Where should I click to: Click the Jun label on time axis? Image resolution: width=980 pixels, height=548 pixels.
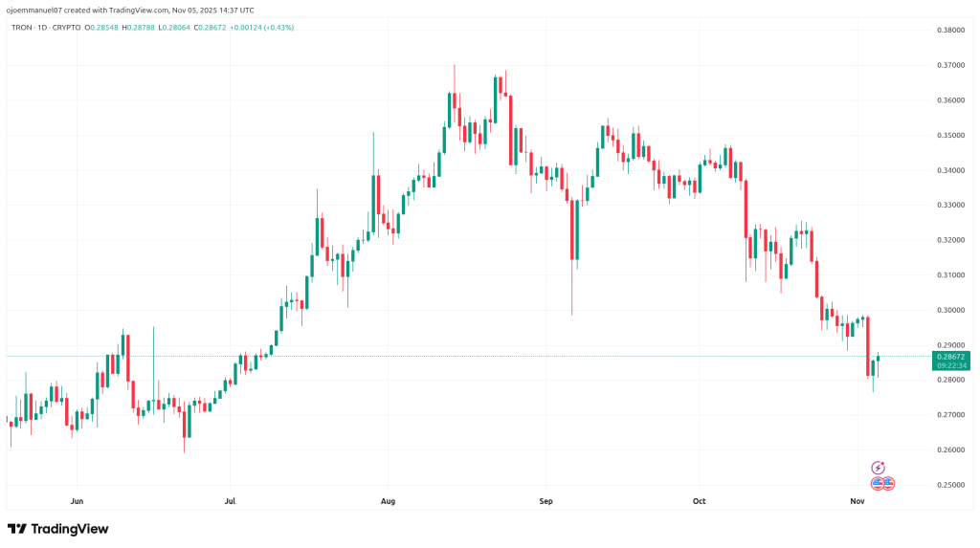tap(78, 500)
